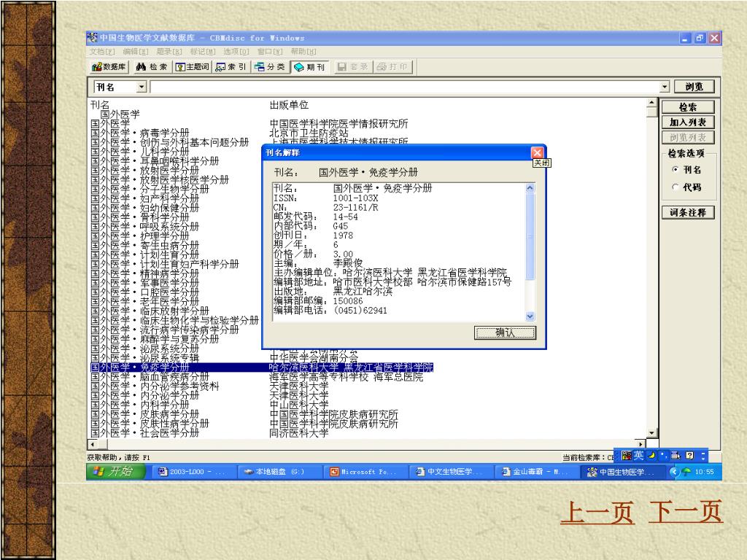This screenshot has height=560, width=747.
Task: Click ISSN value 1001-103X in dialog
Action: (x=355, y=198)
